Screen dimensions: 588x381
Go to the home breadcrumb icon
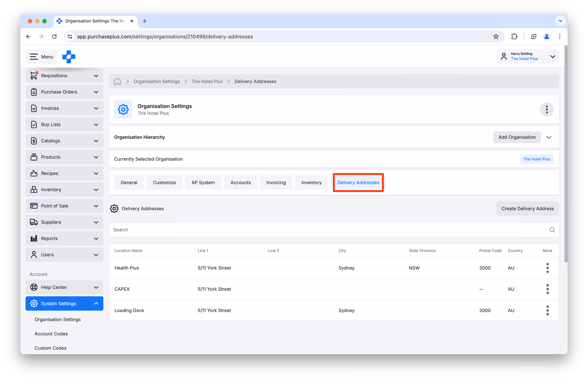[117, 82]
